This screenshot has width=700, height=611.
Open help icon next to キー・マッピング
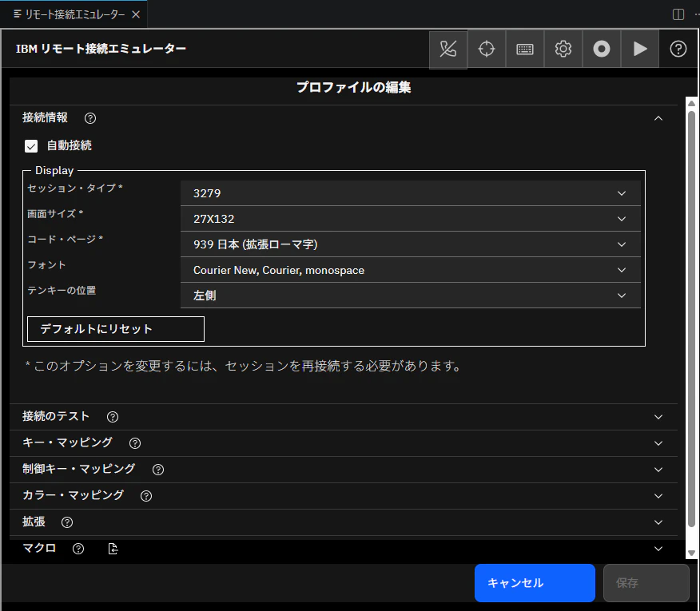[135, 443]
